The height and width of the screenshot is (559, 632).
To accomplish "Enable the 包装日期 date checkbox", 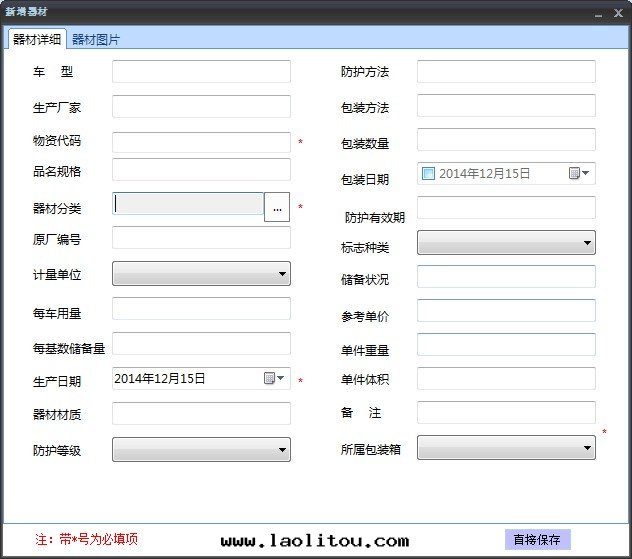I will pos(428,174).
